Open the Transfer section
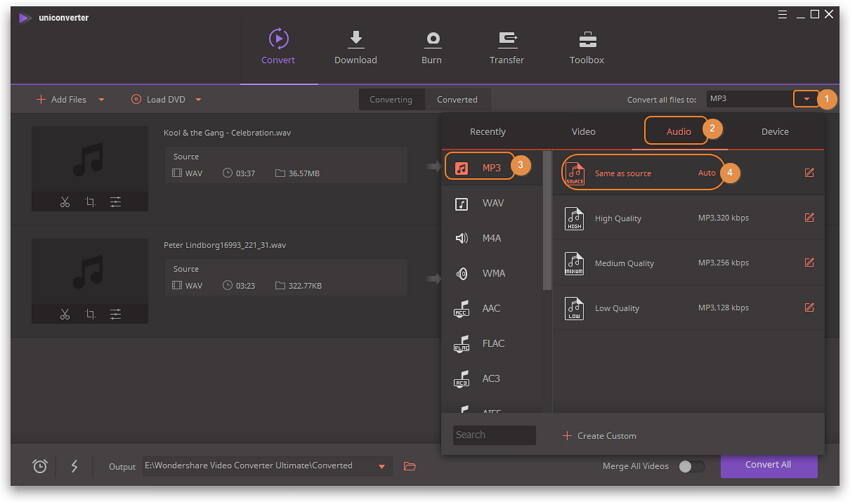The width and height of the screenshot is (850, 502). [507, 47]
